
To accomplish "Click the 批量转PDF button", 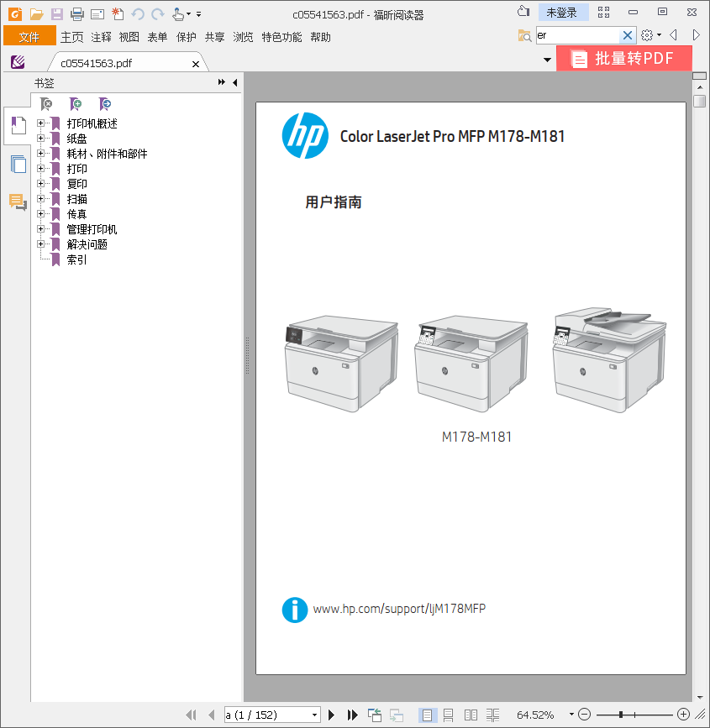I will coord(624,59).
